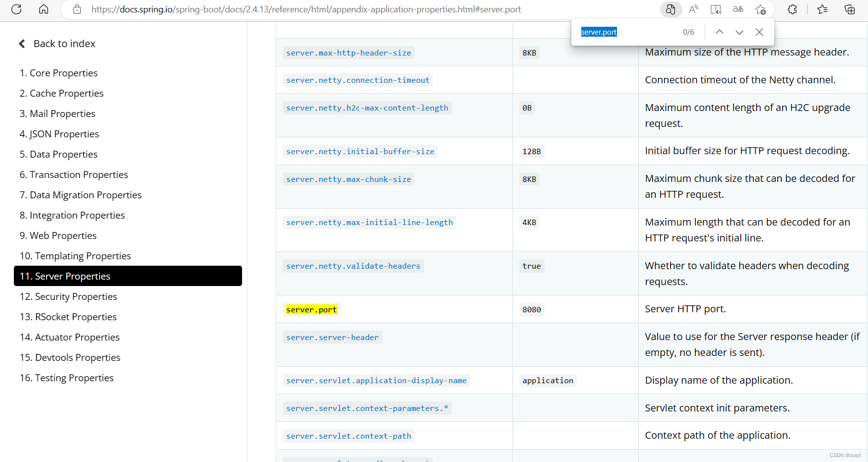View site information via the lock icon
The image size is (868, 462).
[76, 9]
